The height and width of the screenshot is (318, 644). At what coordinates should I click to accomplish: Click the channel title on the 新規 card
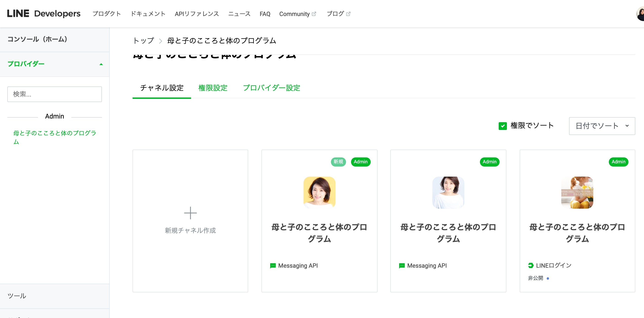319,233
